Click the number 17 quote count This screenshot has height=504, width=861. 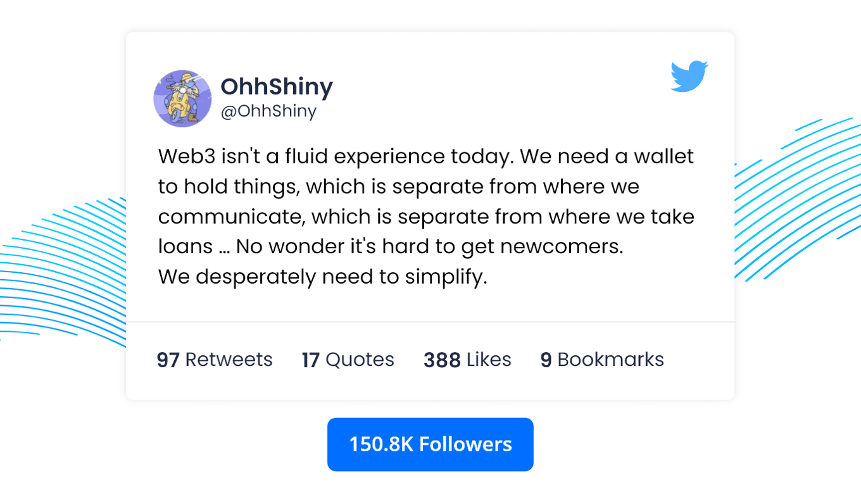310,360
